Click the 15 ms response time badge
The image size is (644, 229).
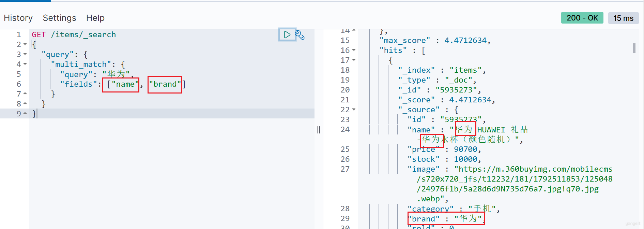click(x=623, y=18)
